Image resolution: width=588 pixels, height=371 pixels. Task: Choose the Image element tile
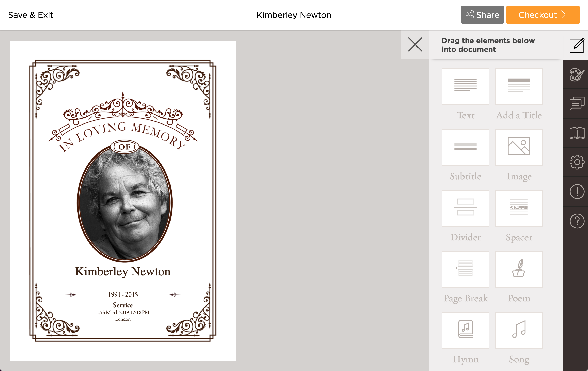[x=519, y=147]
